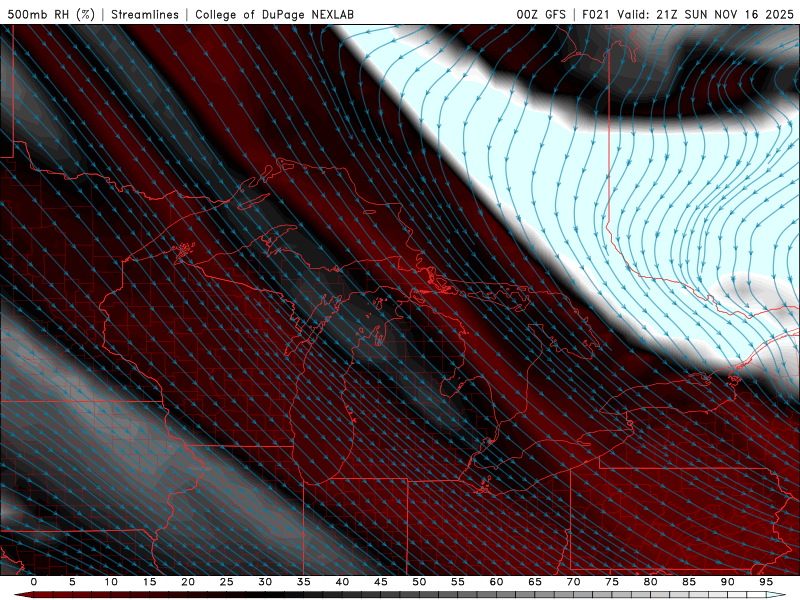Click the '65' colorbar label

(535, 582)
